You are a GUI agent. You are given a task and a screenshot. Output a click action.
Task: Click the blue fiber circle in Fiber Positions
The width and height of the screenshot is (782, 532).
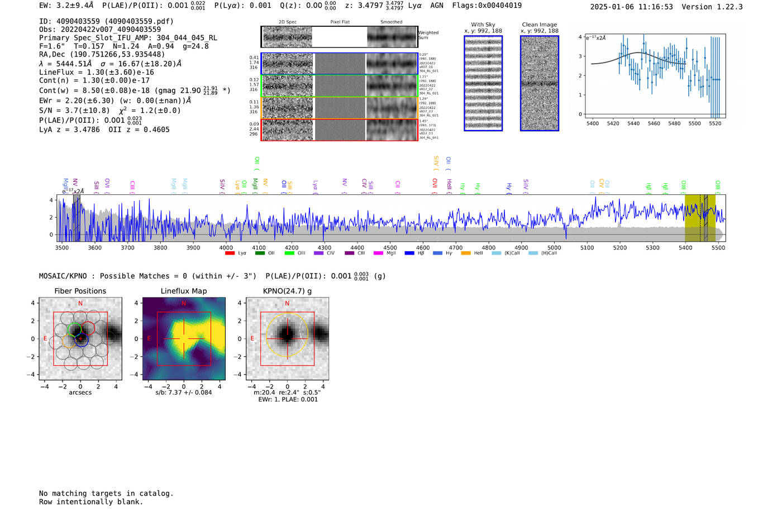[82, 340]
